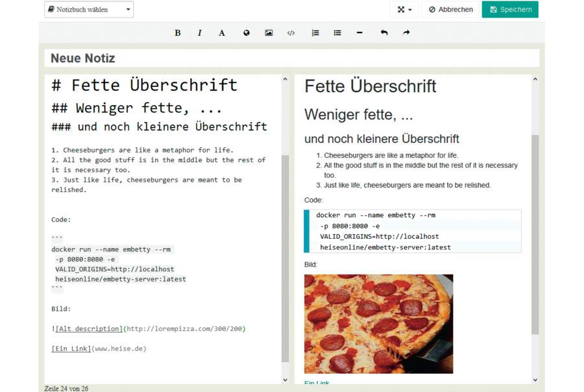The height and width of the screenshot is (392, 584).
Task: Insert an image using the picture icon
Action: click(269, 33)
